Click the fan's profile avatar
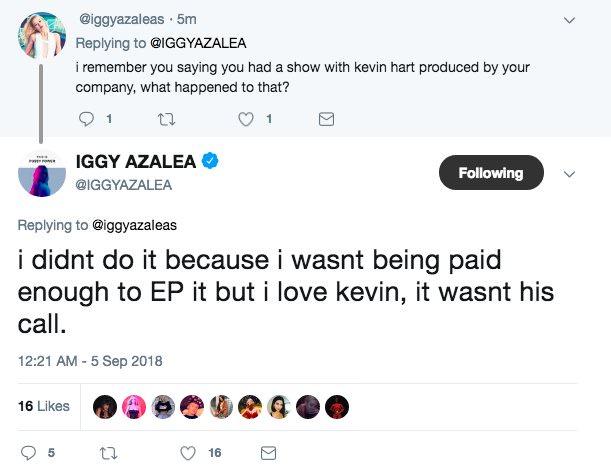The image size is (611, 474). point(41,38)
